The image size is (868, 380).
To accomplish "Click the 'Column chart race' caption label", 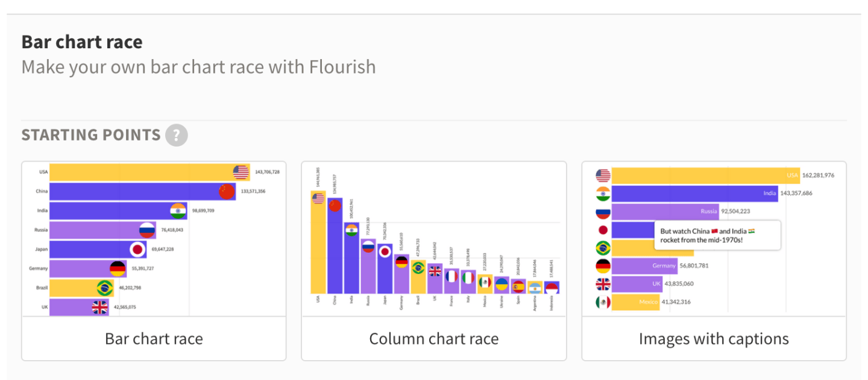I will pos(434,338).
